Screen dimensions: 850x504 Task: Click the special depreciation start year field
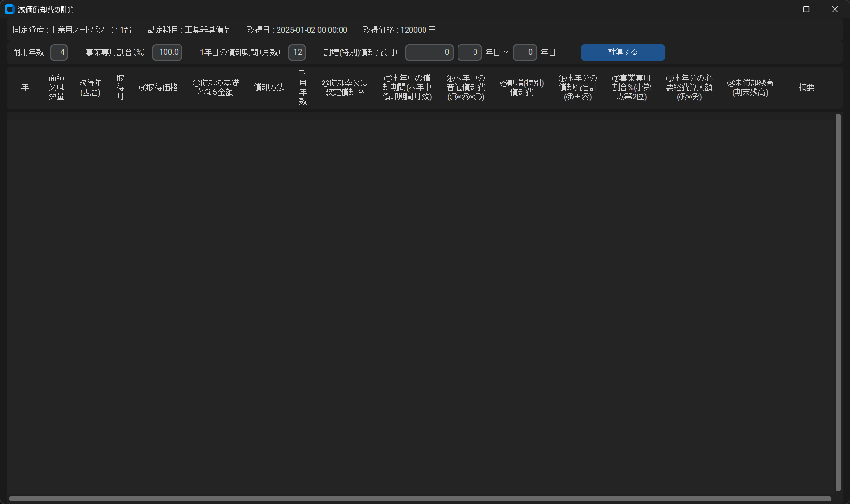[469, 52]
